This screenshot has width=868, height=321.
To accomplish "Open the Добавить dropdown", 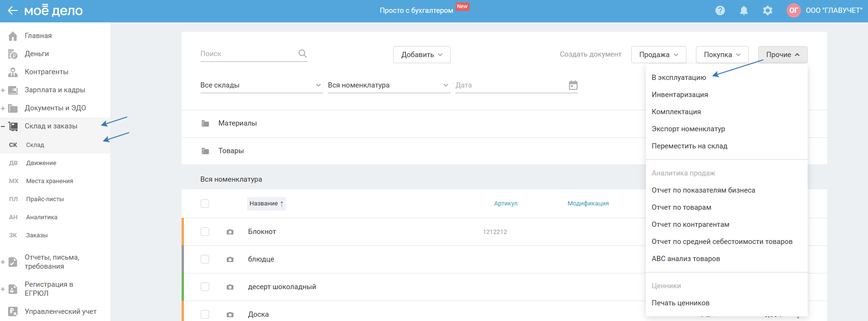I will 422,55.
